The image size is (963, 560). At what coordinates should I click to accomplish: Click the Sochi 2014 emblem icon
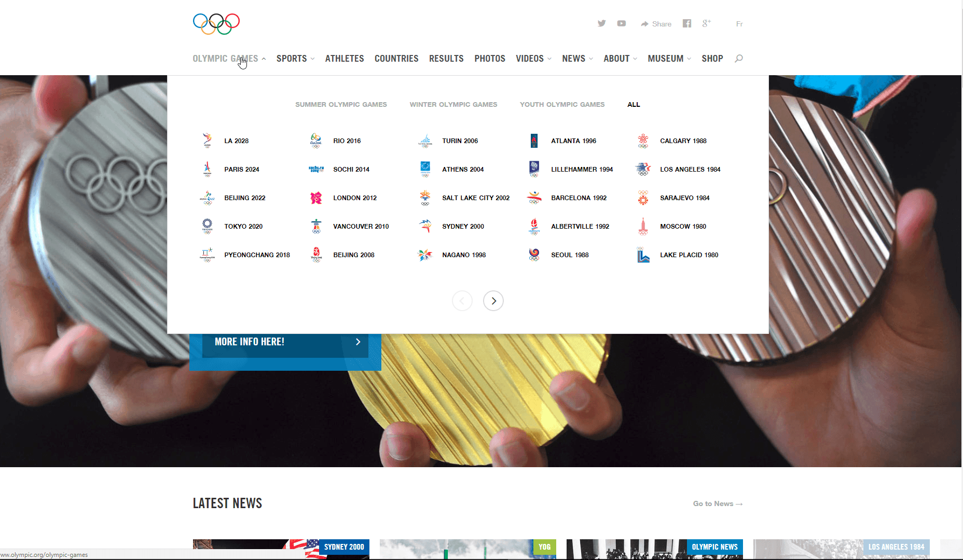316,169
